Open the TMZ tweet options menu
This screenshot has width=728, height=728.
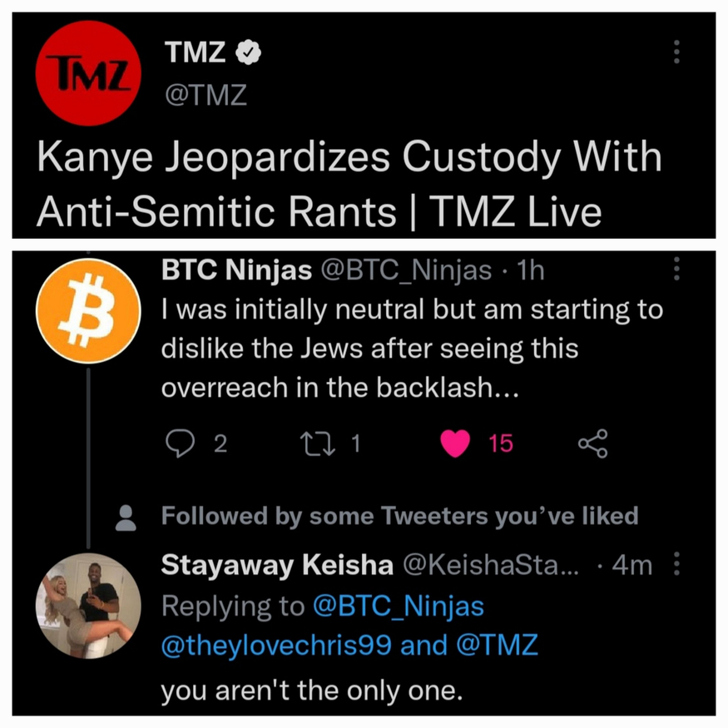[x=676, y=52]
